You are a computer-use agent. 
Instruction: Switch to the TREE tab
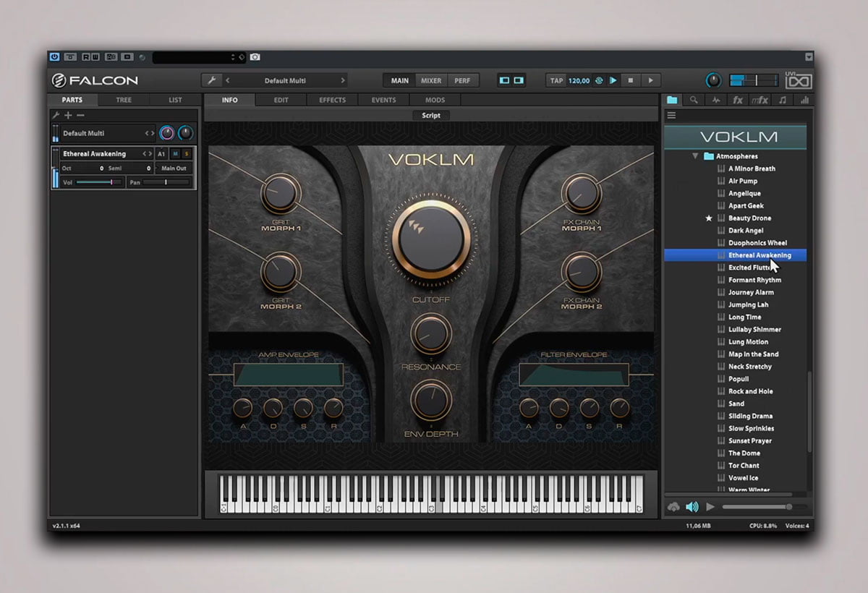124,100
